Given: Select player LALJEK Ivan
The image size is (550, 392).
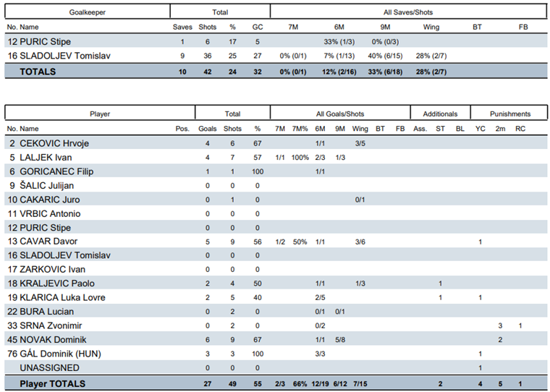Looking at the screenshot, I should (46, 158).
